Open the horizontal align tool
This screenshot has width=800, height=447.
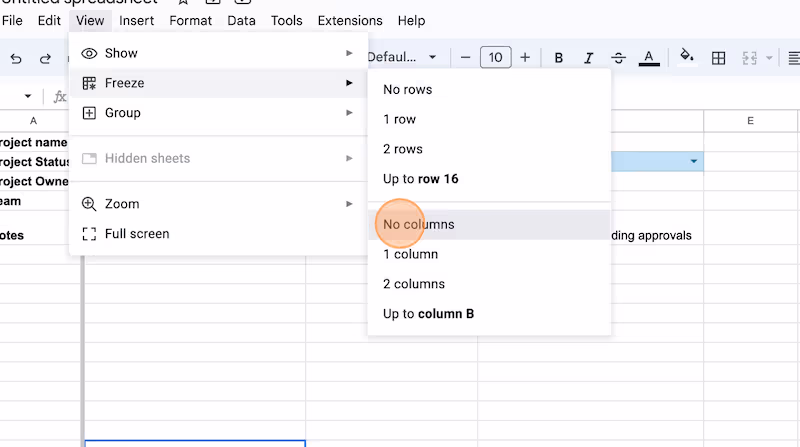tap(794, 58)
